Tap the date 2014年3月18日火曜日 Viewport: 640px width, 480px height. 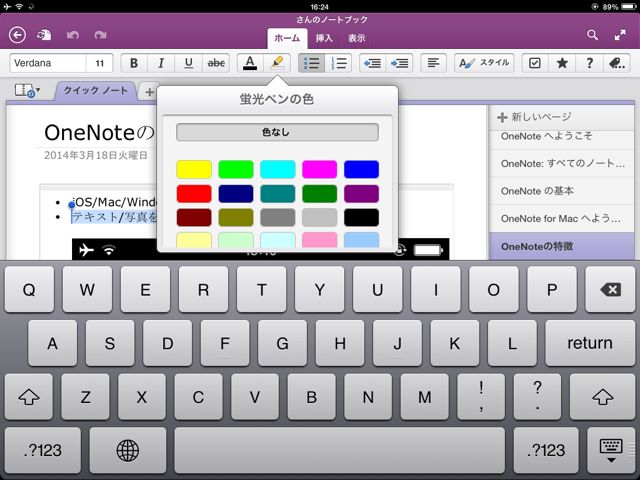coord(96,156)
